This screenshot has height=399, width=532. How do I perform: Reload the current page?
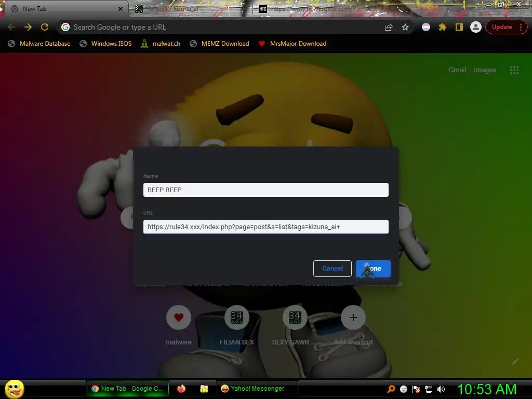[45, 27]
